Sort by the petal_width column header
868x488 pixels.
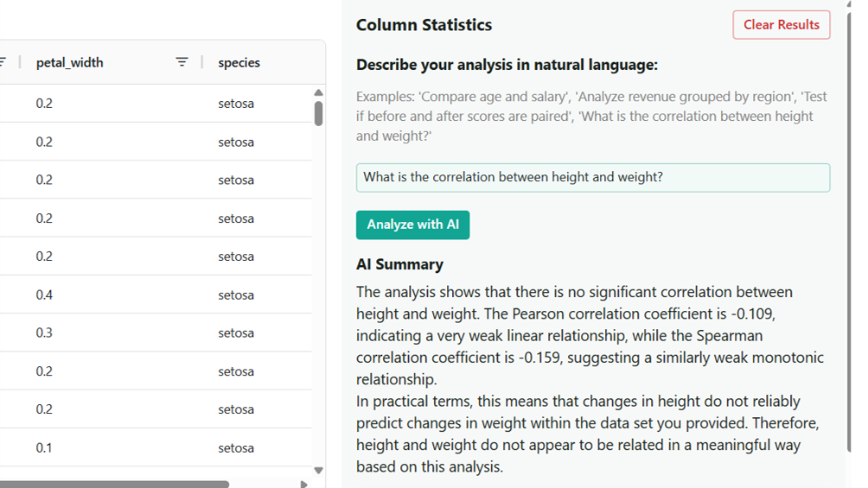70,62
